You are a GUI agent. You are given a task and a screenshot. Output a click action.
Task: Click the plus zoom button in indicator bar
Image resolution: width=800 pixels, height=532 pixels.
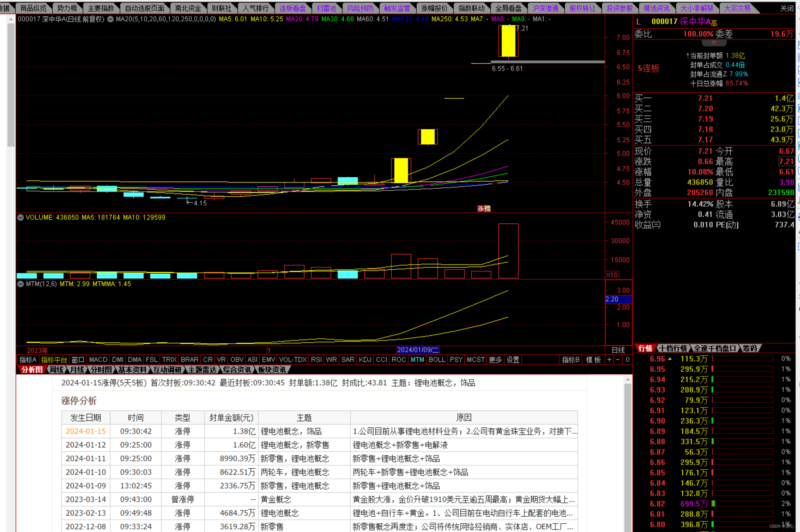[609, 360]
